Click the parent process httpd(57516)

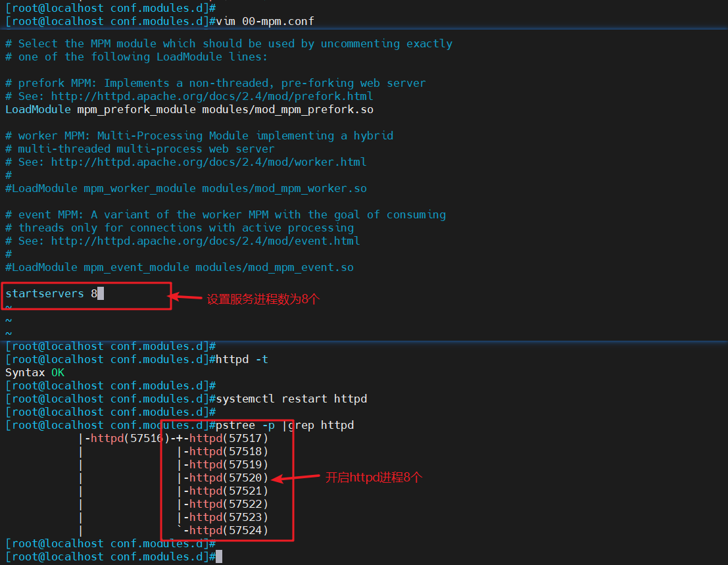point(130,438)
